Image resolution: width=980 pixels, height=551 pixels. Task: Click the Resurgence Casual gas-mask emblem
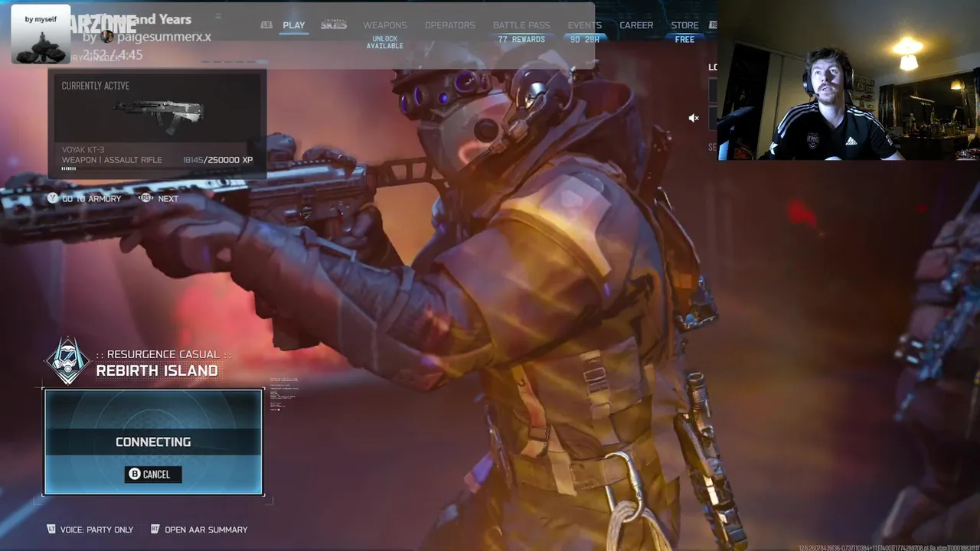click(68, 360)
